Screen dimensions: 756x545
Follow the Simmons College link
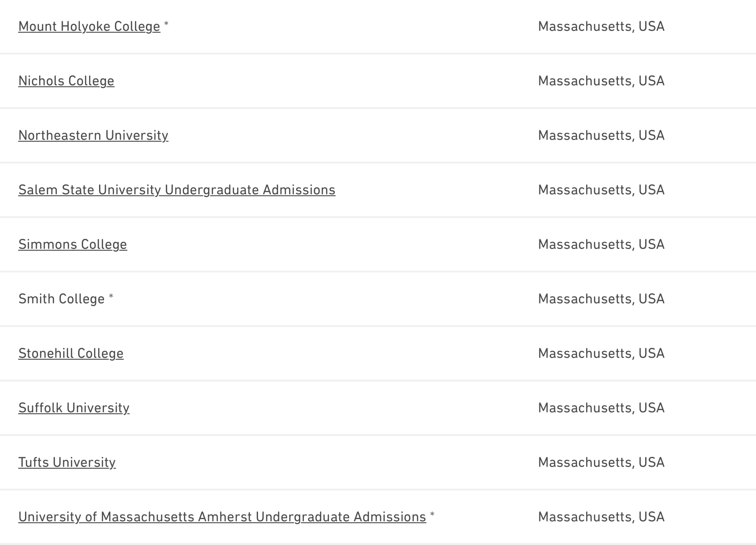coord(73,244)
